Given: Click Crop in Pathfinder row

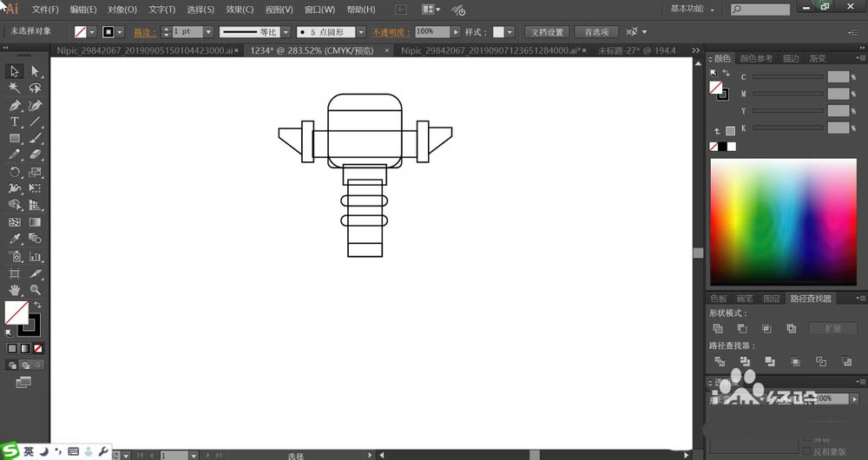Looking at the screenshot, I should (795, 361).
